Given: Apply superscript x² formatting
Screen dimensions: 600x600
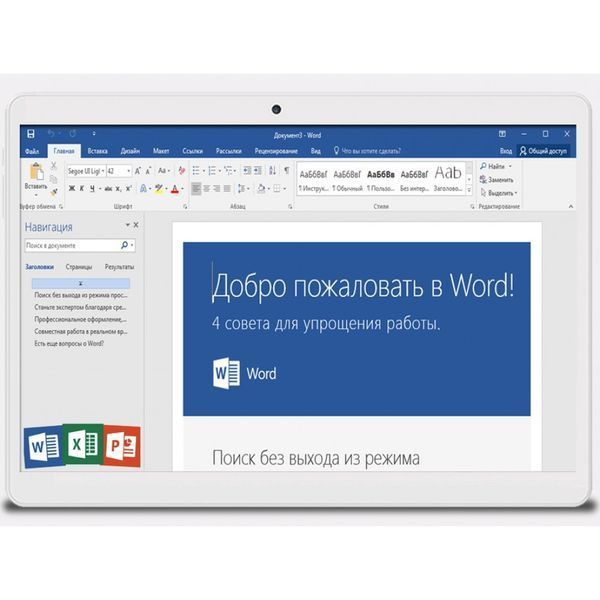Looking at the screenshot, I should click(129, 188).
